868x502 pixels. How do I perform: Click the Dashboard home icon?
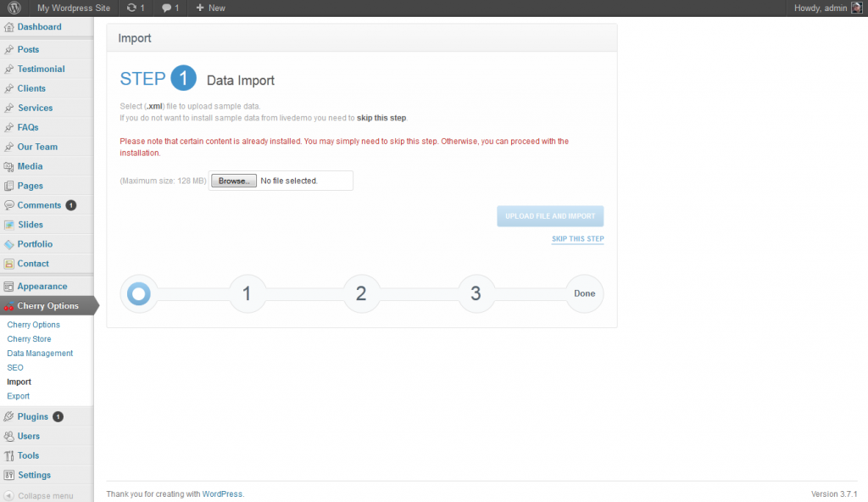8,26
